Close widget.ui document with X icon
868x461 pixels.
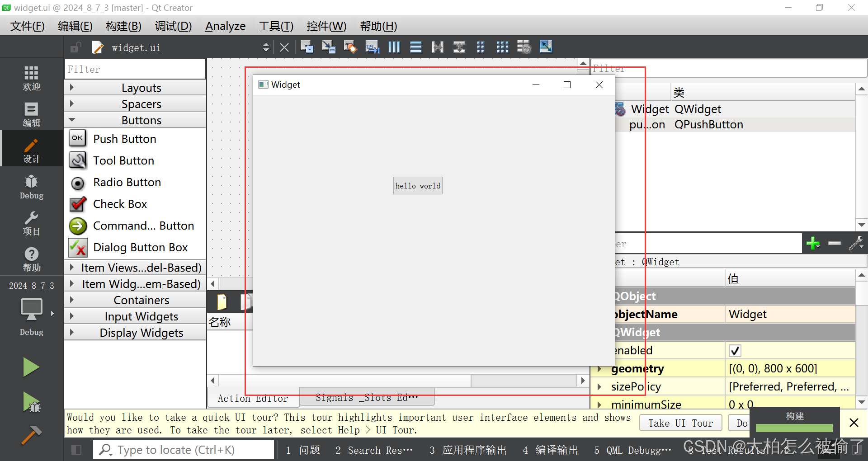tap(284, 47)
